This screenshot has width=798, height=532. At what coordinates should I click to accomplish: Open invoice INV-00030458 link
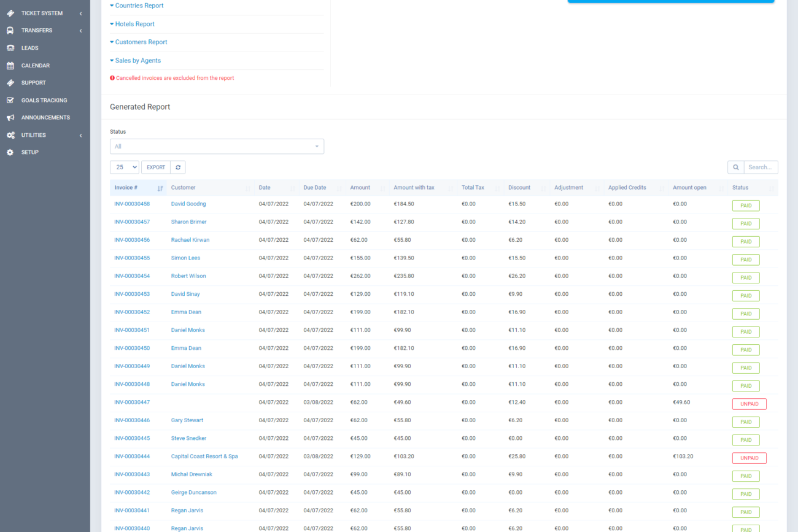(132, 204)
